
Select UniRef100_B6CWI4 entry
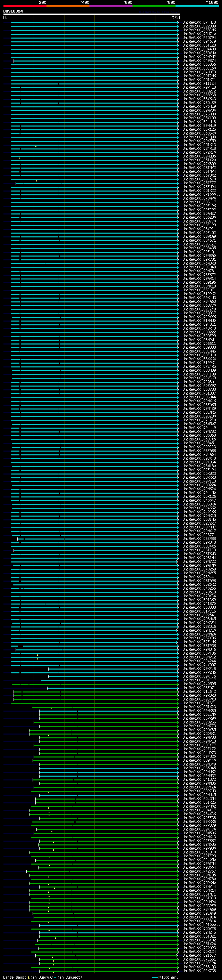click(199, 917)
